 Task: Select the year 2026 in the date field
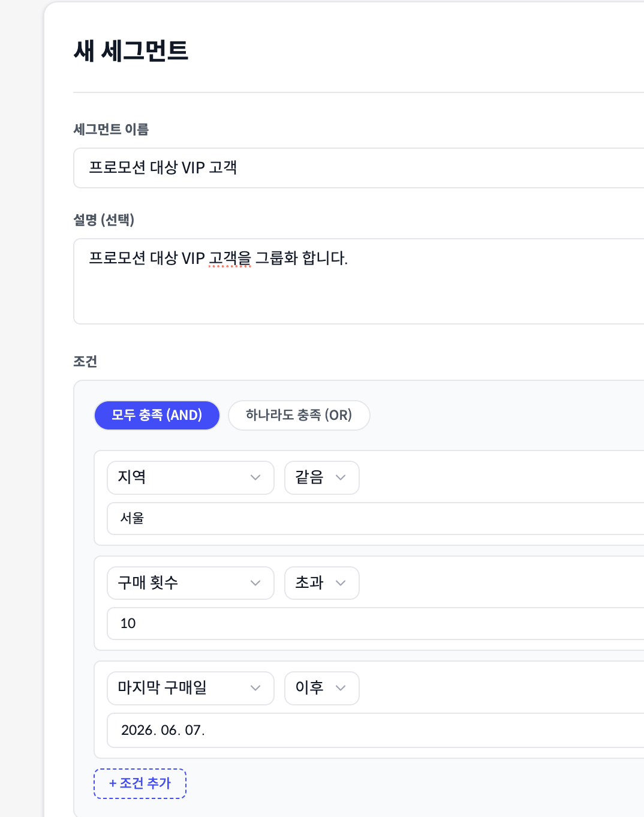(x=138, y=730)
